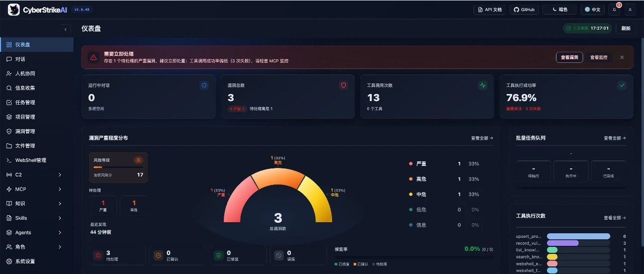
Task: Expand the MCP submenu chevron
Action: [x=60, y=189]
